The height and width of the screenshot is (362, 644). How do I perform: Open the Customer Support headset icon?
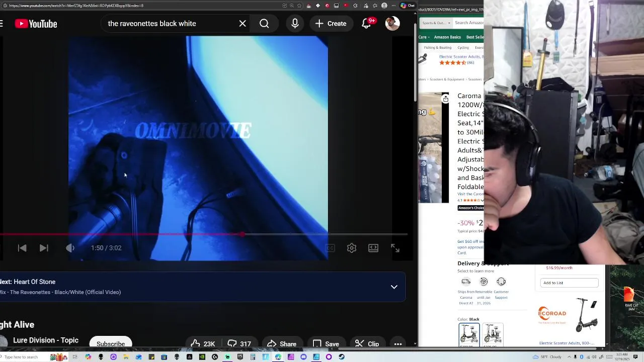(501, 282)
